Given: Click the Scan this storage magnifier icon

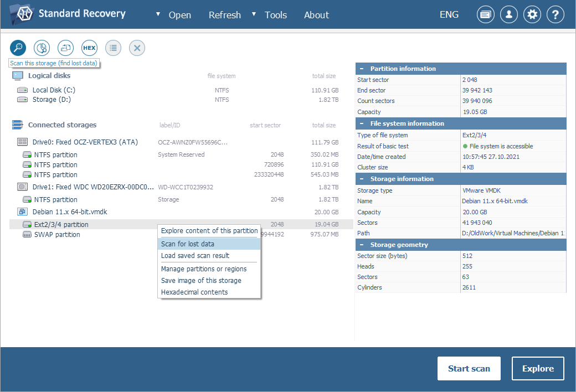Looking at the screenshot, I should tap(18, 48).
